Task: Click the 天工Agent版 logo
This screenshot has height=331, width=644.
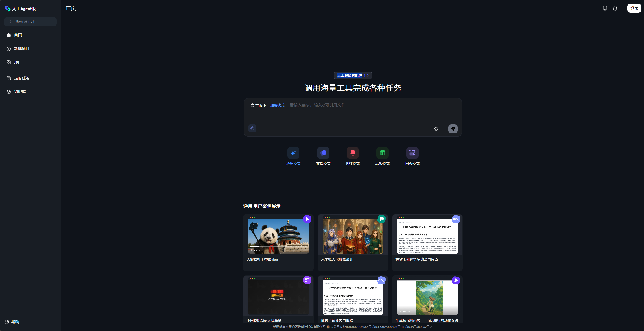Action: [20, 9]
